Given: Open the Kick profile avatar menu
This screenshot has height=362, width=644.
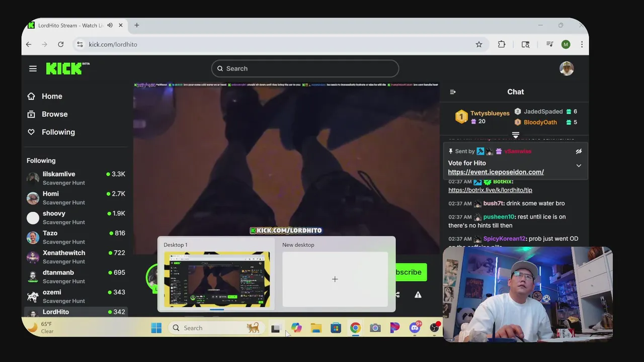Looking at the screenshot, I should pos(567,68).
